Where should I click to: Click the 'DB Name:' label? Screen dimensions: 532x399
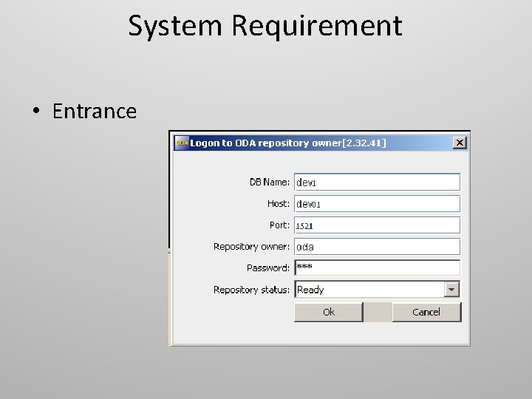(270, 183)
